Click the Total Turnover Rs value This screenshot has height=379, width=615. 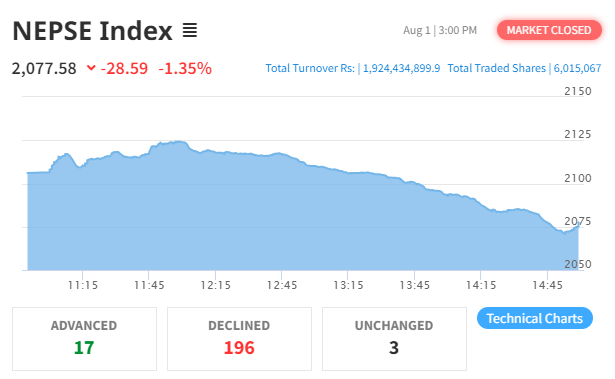tap(401, 68)
